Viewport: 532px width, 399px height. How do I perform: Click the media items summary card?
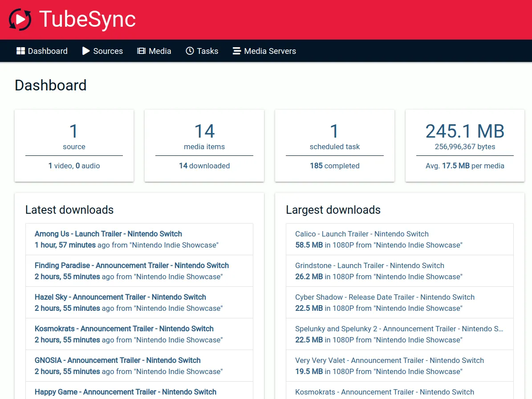pos(204,146)
